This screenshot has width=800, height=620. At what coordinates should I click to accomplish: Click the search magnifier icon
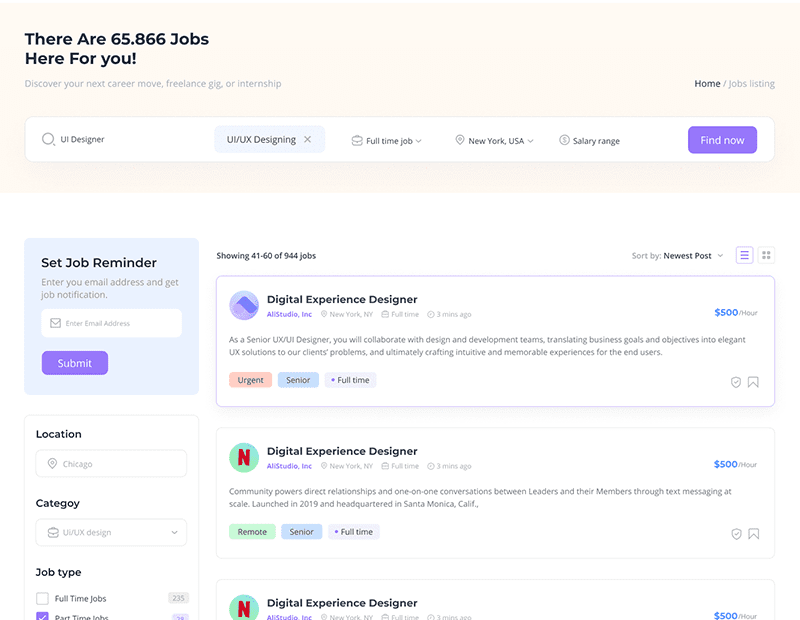pos(48,140)
